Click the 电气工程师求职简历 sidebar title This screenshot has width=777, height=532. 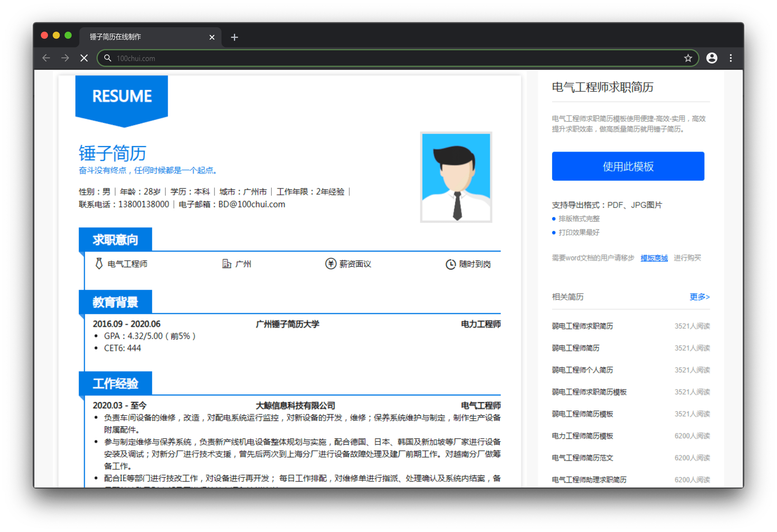(603, 87)
